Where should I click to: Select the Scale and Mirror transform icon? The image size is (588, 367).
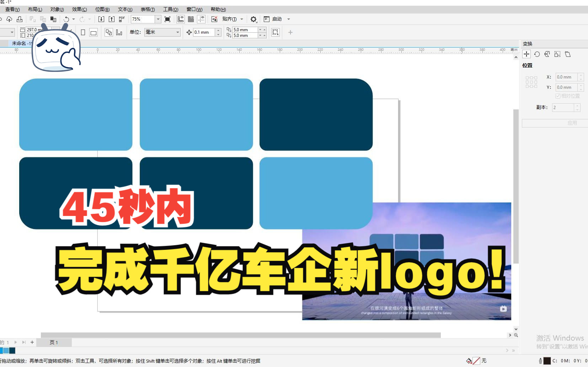pyautogui.click(x=547, y=54)
